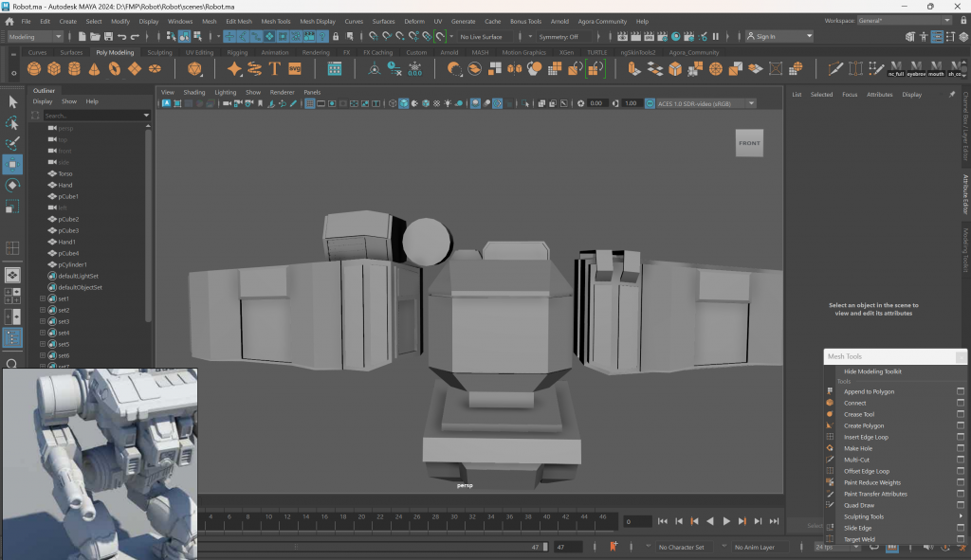
Task: Select the arrow Select tool in toolbox
Action: [12, 102]
